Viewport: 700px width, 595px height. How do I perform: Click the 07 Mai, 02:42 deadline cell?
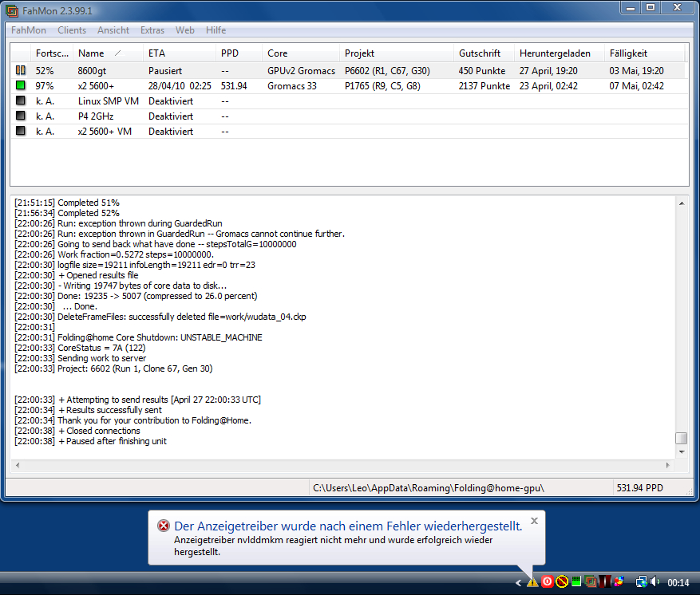click(x=637, y=85)
